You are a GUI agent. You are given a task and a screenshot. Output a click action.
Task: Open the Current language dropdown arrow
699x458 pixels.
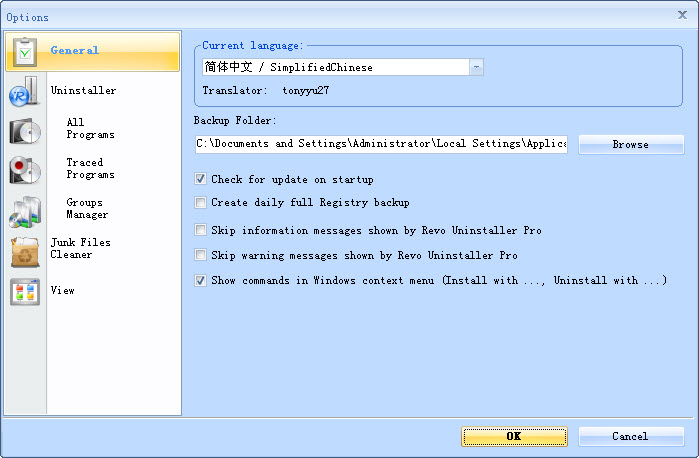point(476,67)
